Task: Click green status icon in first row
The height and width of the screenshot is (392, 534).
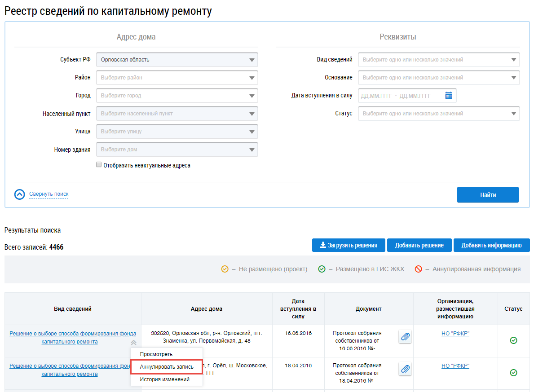Action: coord(513,340)
